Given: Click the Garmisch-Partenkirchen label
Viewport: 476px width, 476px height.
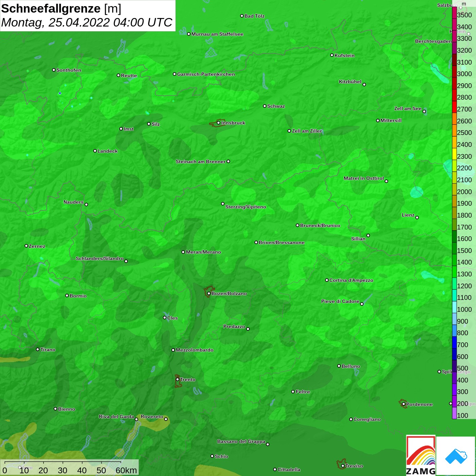Looking at the screenshot, I should coord(206,74).
